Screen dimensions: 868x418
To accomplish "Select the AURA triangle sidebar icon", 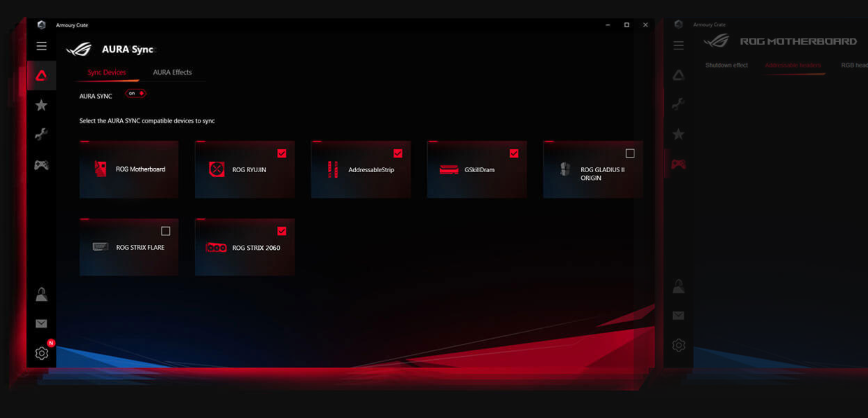I will click(x=41, y=75).
